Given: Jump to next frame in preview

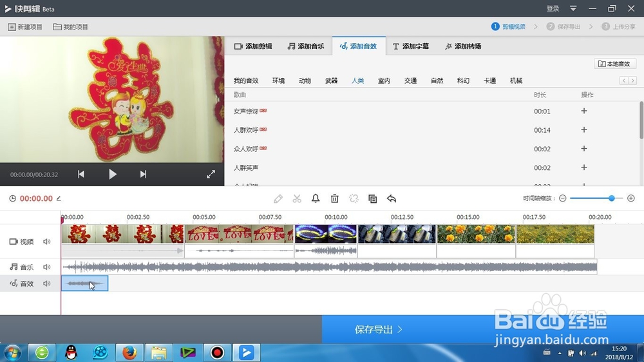Looking at the screenshot, I should tap(143, 174).
